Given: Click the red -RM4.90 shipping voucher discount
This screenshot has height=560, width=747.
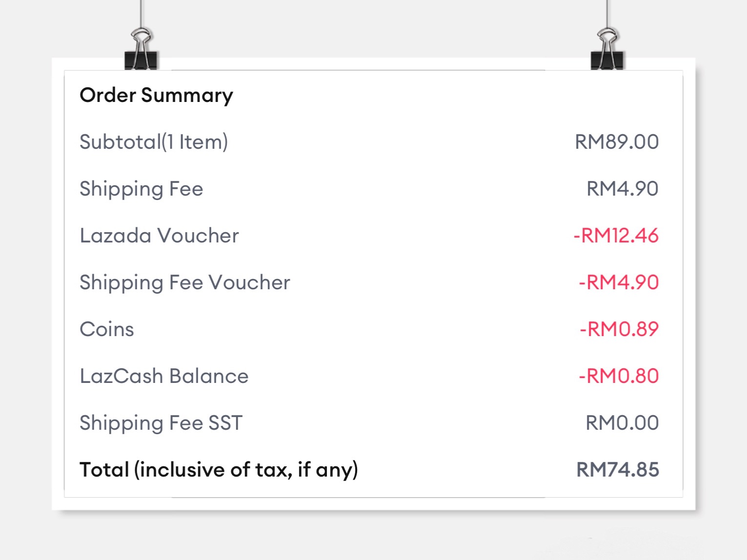Looking at the screenshot, I should [x=619, y=282].
